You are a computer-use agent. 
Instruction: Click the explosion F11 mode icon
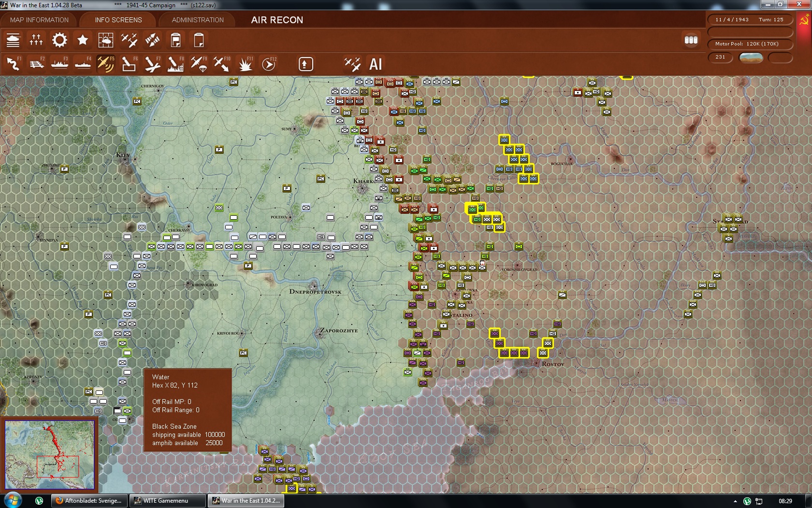pos(245,64)
